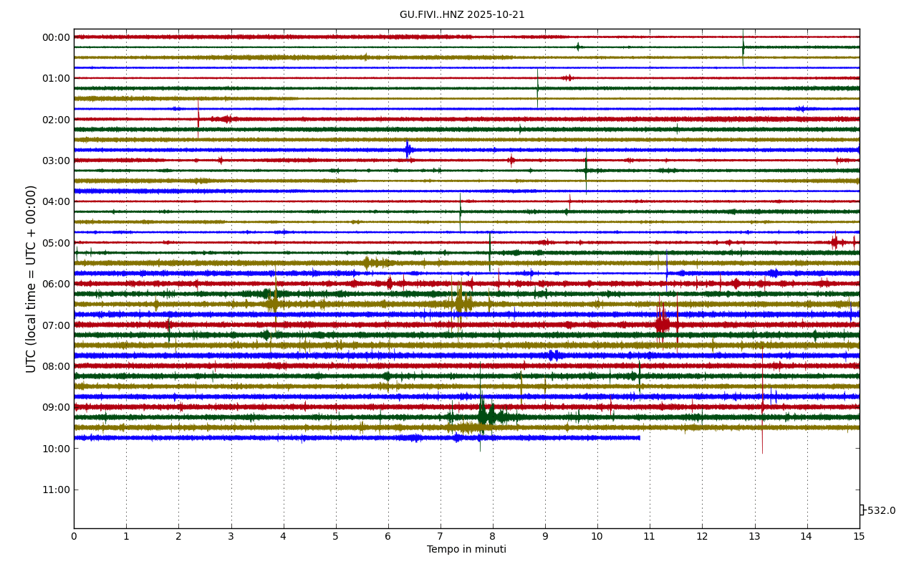Click the blue event on the 02:45 trace
The height and width of the screenshot is (587, 924).
click(408, 150)
